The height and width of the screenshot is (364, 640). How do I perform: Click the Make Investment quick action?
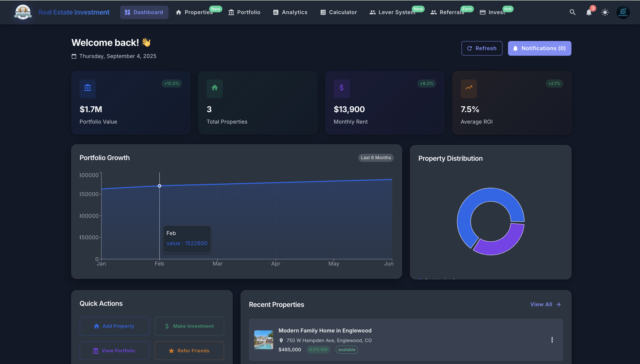[x=189, y=326]
